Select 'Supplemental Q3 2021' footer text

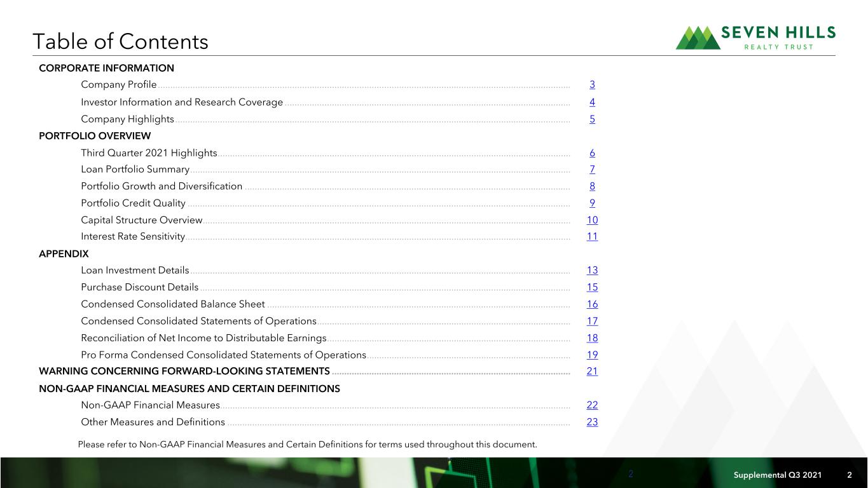coord(777,475)
